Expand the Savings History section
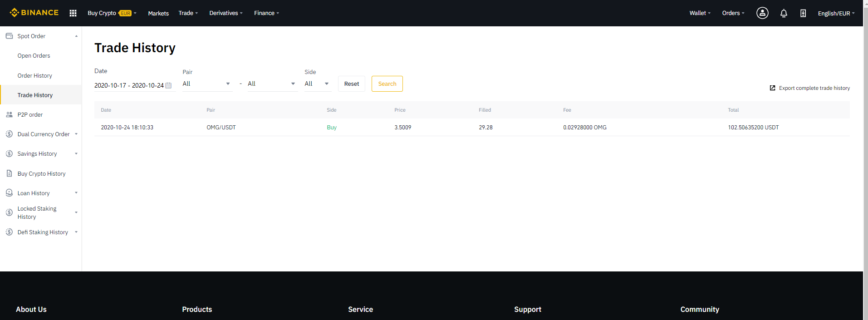This screenshot has height=320, width=868. point(76,153)
